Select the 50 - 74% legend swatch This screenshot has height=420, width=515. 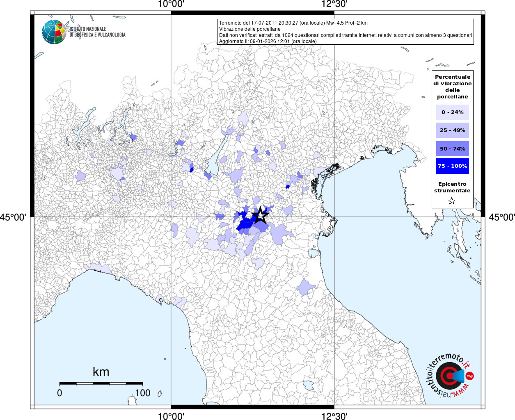click(x=452, y=148)
